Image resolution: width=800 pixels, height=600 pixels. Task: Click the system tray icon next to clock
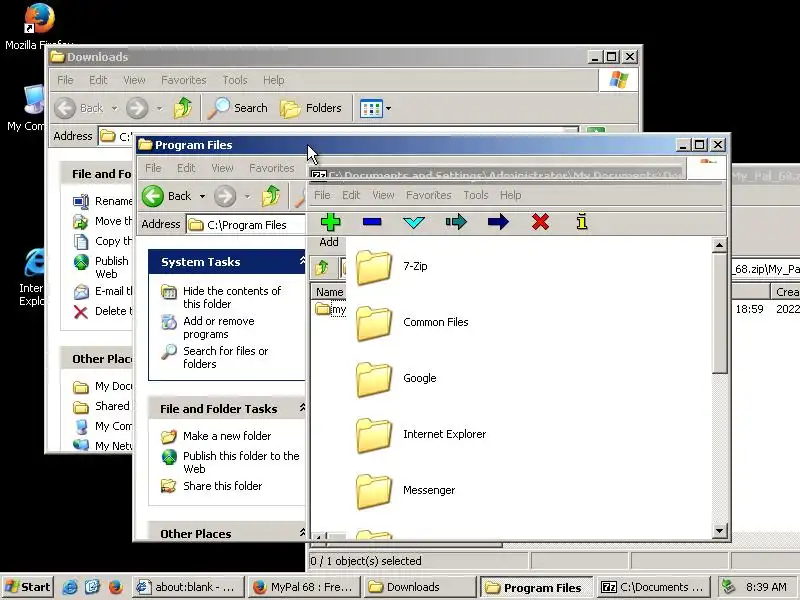(x=729, y=587)
